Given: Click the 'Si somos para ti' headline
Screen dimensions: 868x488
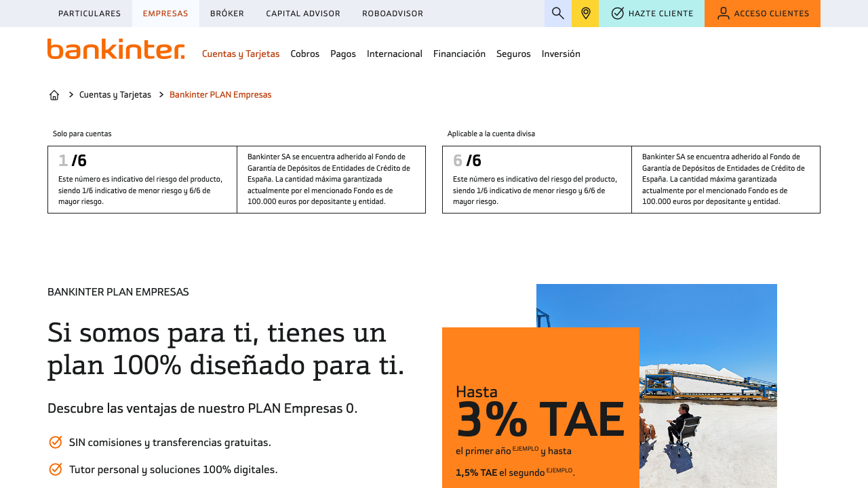Looking at the screenshot, I should 226,348.
